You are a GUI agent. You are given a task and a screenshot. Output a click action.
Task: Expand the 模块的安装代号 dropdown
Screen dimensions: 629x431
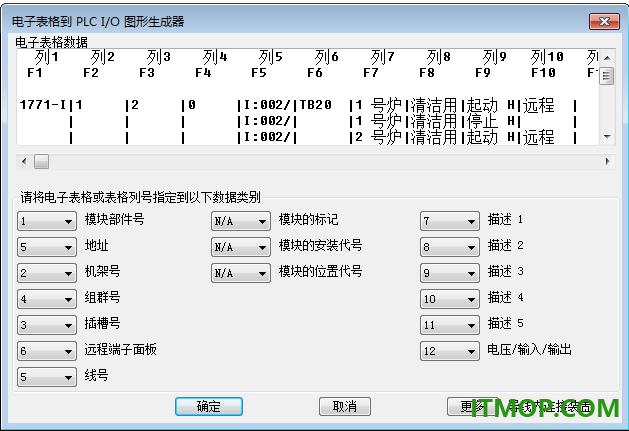pos(241,247)
